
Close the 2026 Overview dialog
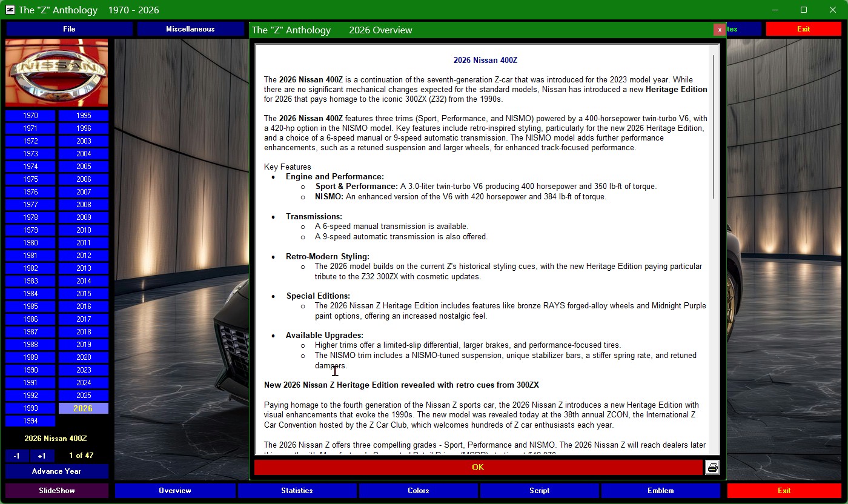click(719, 30)
